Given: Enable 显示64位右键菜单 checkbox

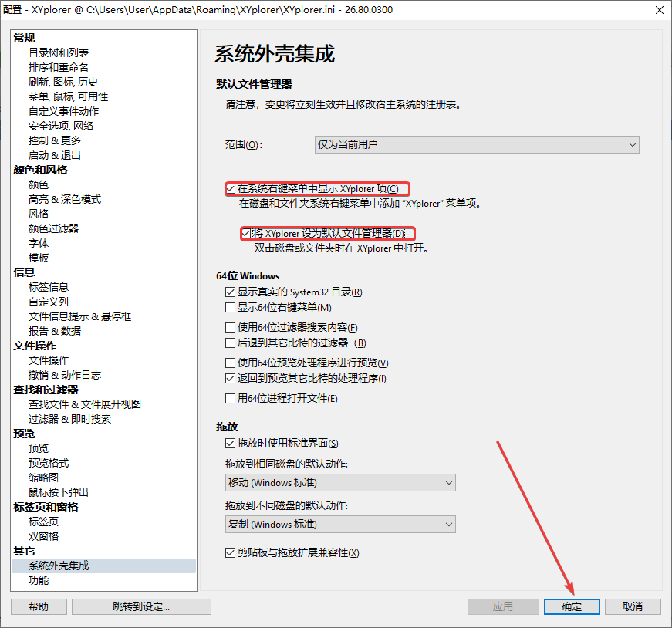Looking at the screenshot, I should [230, 307].
